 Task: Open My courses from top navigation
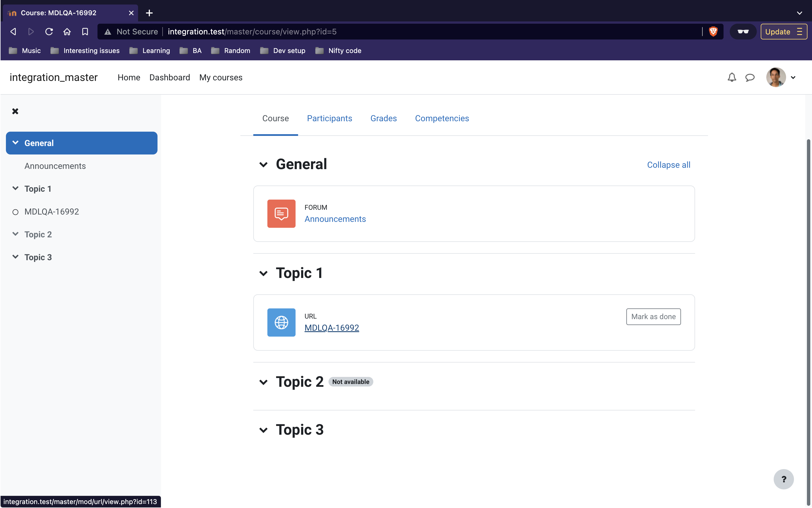(x=221, y=77)
